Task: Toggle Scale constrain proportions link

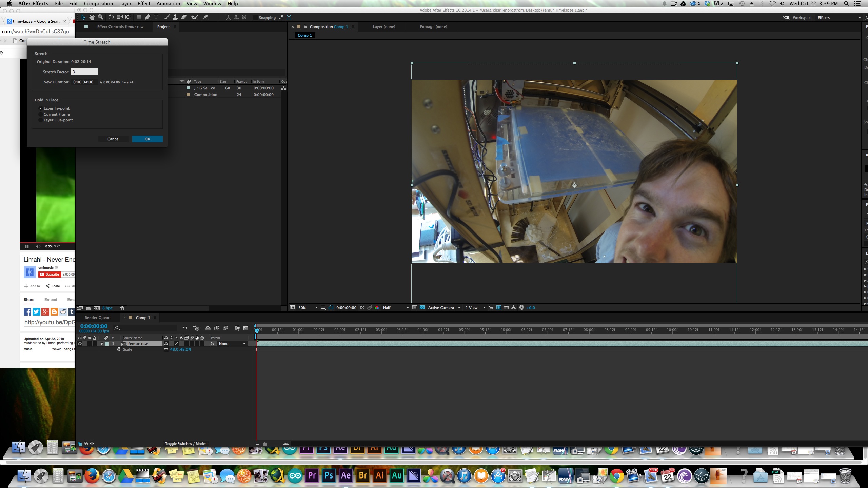Action: tap(166, 349)
